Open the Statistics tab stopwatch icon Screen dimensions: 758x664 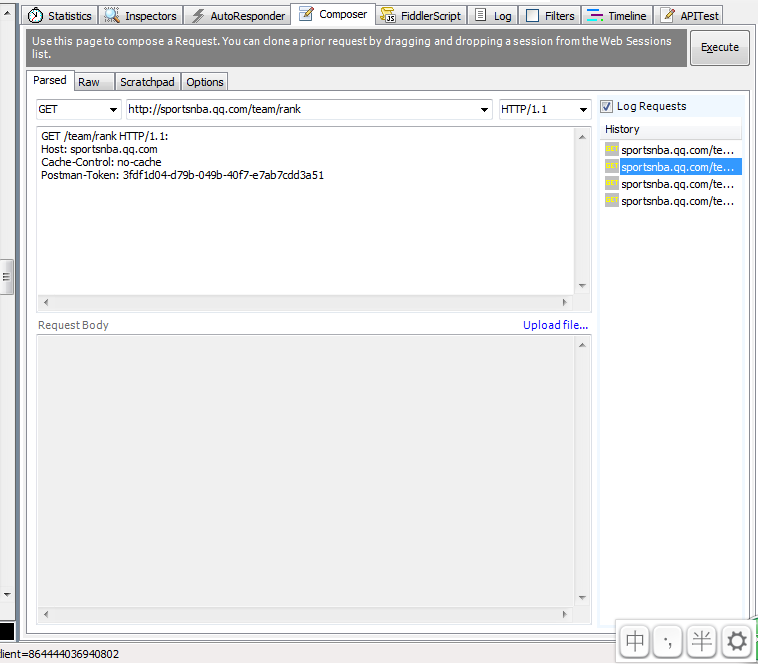[x=35, y=15]
